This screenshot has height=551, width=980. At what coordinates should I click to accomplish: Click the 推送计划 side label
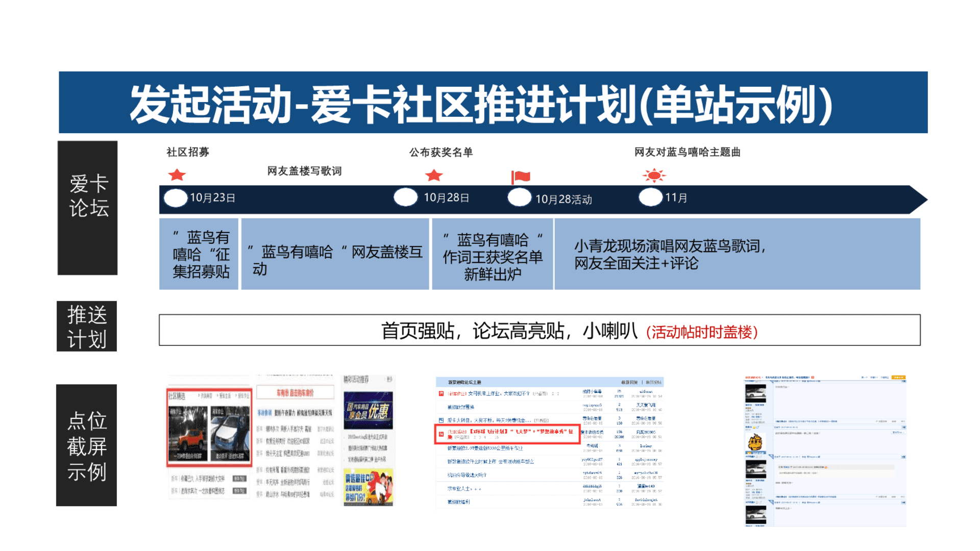click(87, 327)
